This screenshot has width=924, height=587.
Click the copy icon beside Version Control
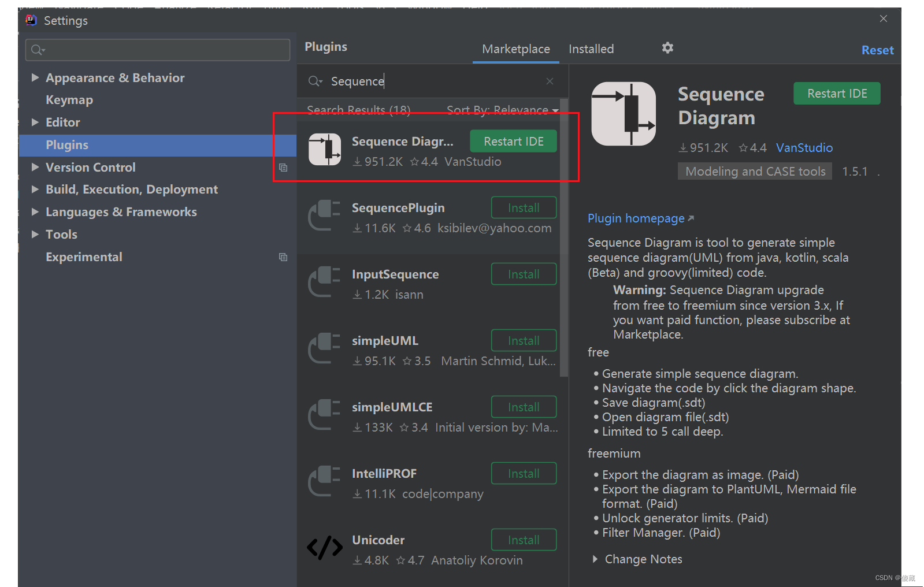coord(283,168)
